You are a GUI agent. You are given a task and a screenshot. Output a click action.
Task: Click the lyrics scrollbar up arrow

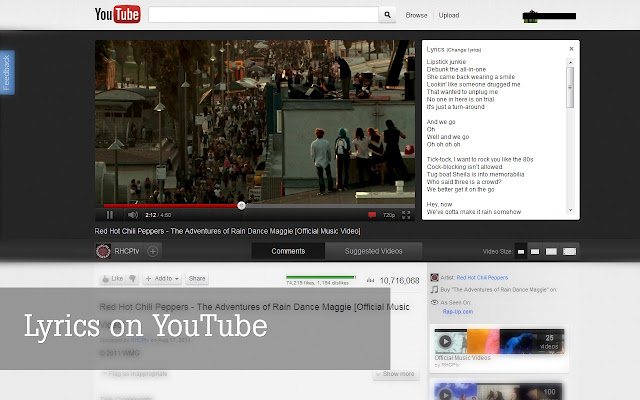click(570, 62)
